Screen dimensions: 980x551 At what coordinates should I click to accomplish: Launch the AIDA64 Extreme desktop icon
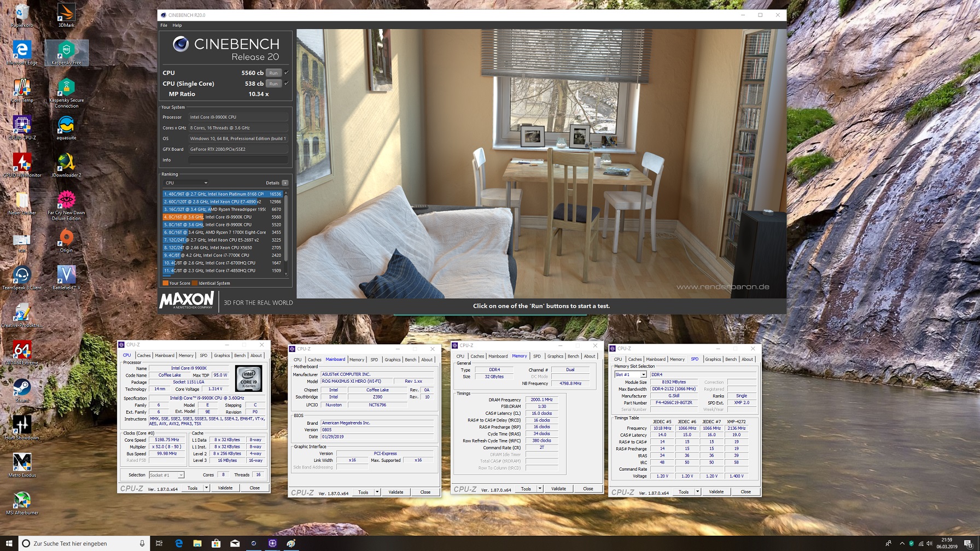tap(22, 353)
